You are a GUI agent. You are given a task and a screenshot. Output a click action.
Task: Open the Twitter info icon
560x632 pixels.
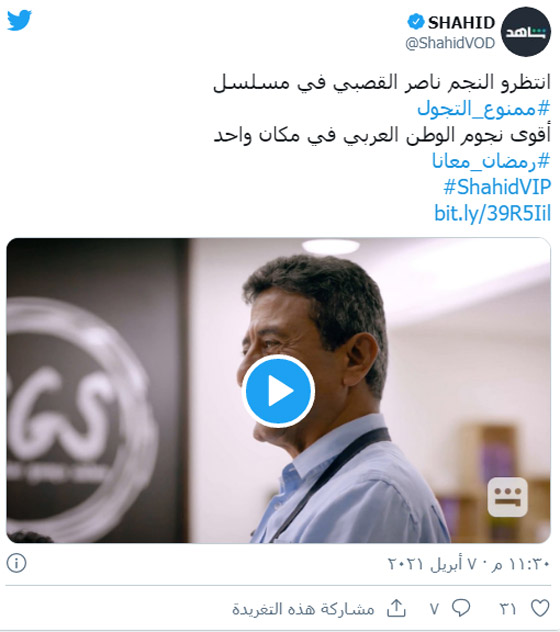17,563
